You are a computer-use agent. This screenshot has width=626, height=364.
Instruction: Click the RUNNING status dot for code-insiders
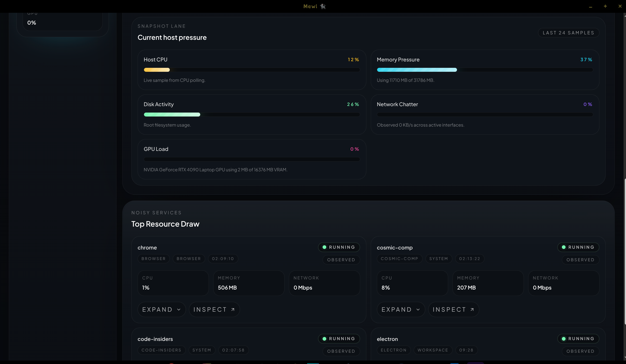click(x=324, y=339)
